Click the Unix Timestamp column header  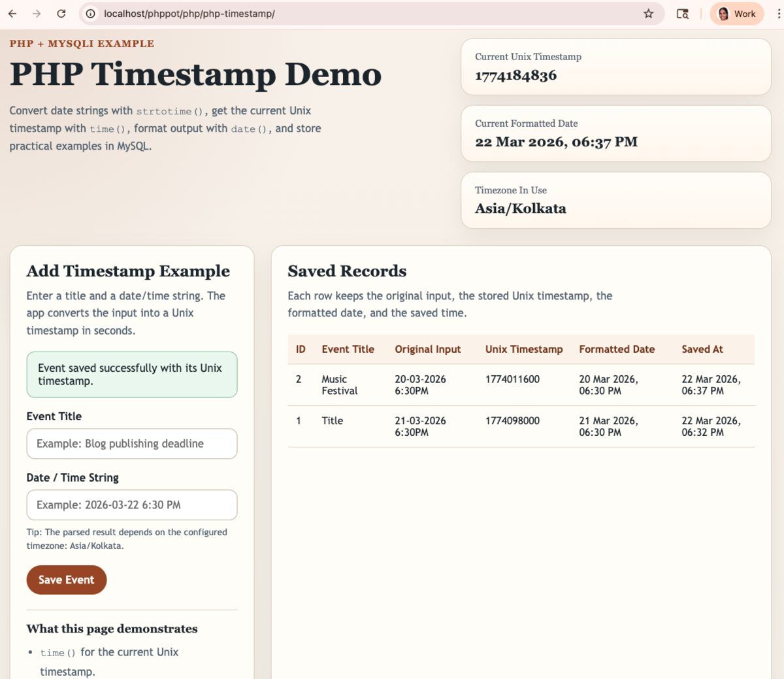point(523,350)
